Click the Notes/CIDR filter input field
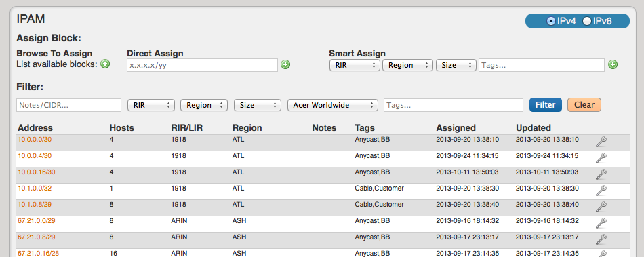The width and height of the screenshot is (644, 257). 69,105
